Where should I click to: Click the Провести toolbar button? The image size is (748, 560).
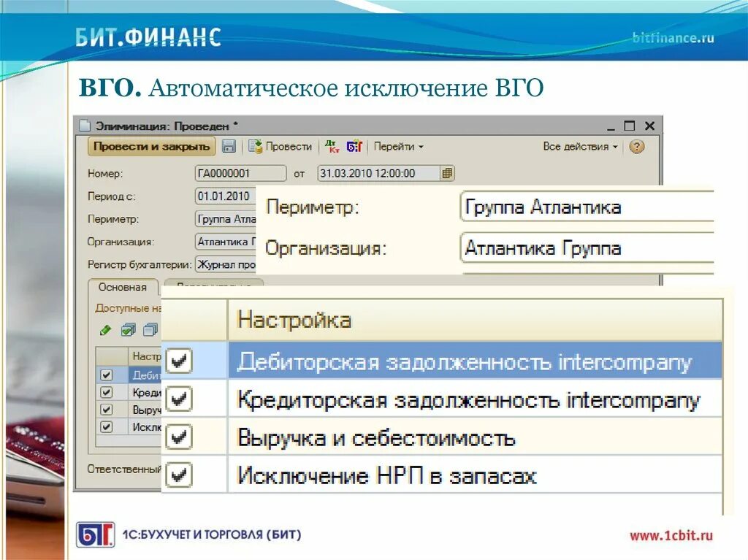[280, 147]
